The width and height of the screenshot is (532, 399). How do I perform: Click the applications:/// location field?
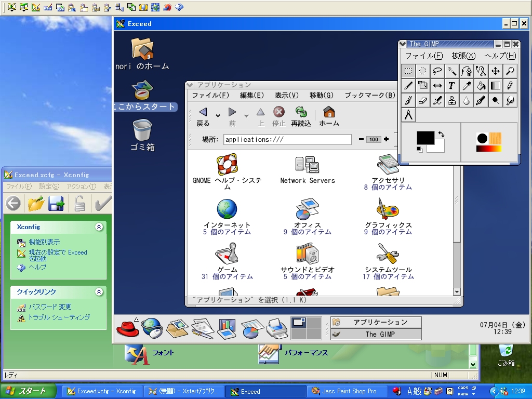pyautogui.click(x=287, y=139)
